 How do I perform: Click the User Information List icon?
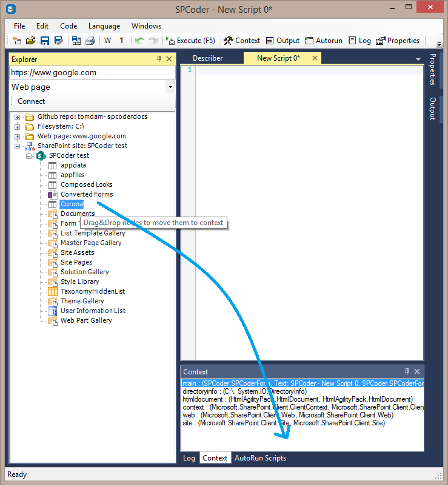pos(52,311)
